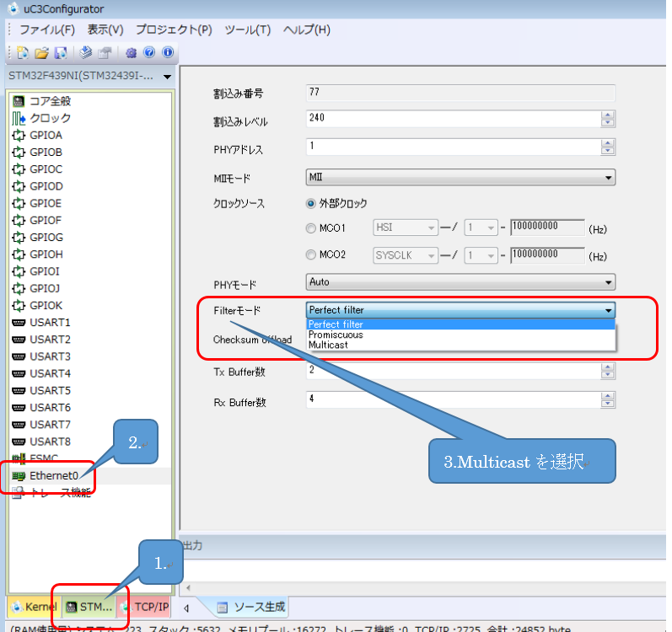Select the MCO2 radio button

[x=310, y=255]
